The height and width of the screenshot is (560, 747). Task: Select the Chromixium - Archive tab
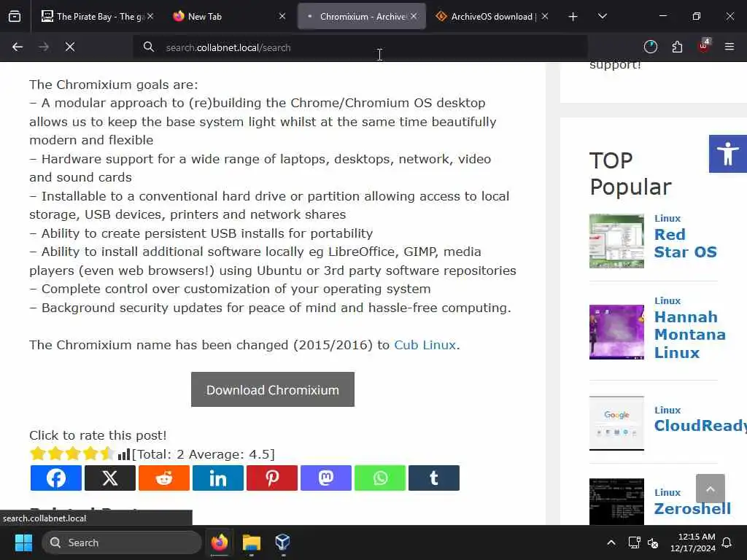pyautogui.click(x=362, y=17)
